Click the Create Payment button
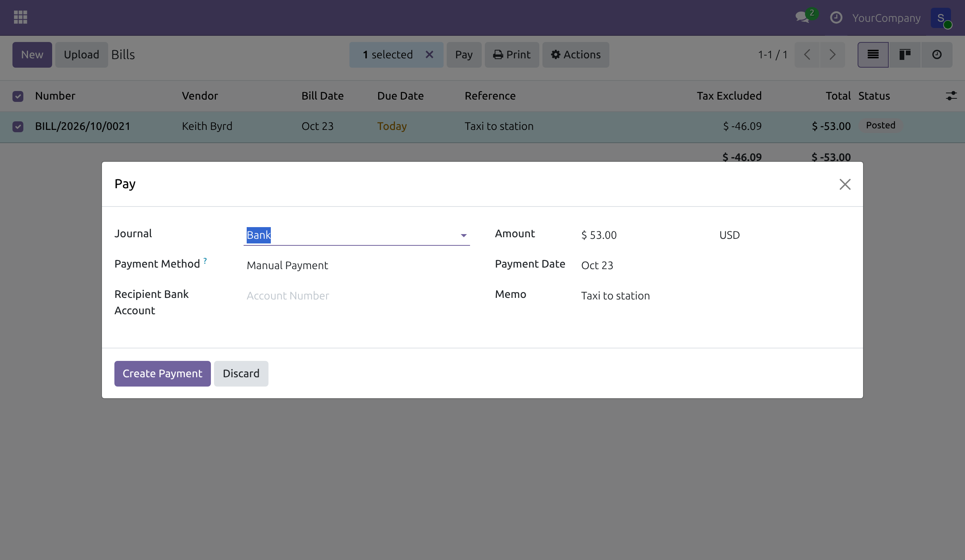Screen dimensions: 965x560 163,373
